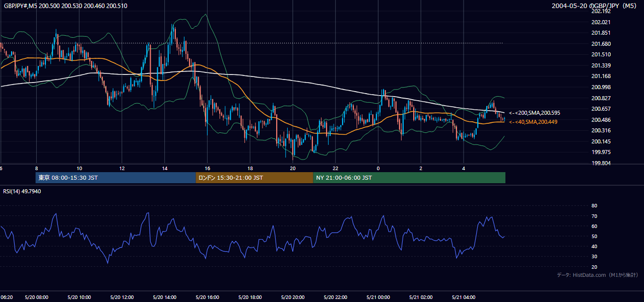Click RSI scale level 20
The height and width of the screenshot is (302, 644).
(594, 267)
